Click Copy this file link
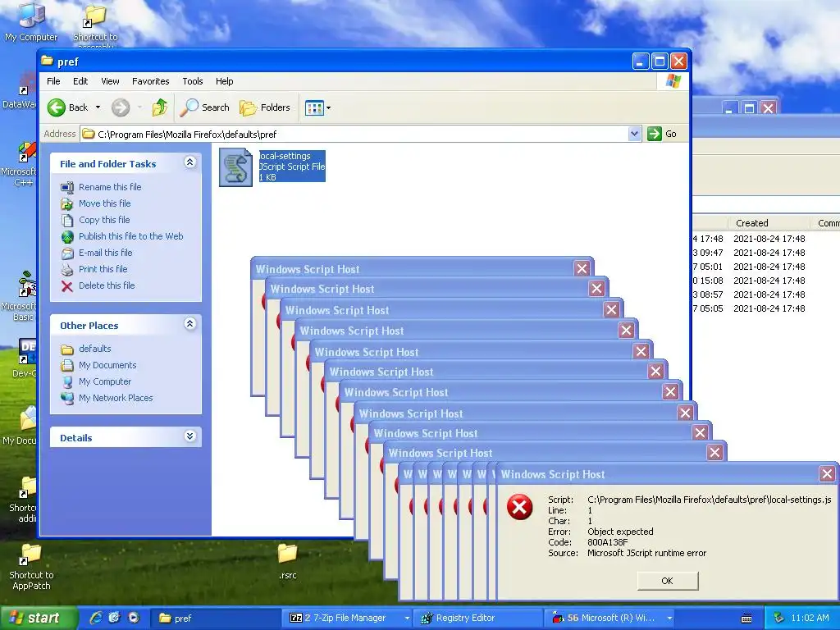Image resolution: width=840 pixels, height=630 pixels. click(104, 220)
